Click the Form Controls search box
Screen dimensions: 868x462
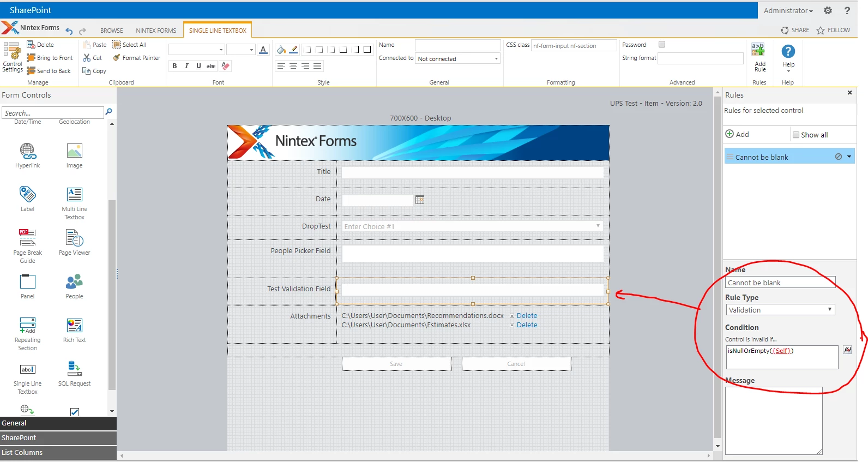pyautogui.click(x=53, y=113)
